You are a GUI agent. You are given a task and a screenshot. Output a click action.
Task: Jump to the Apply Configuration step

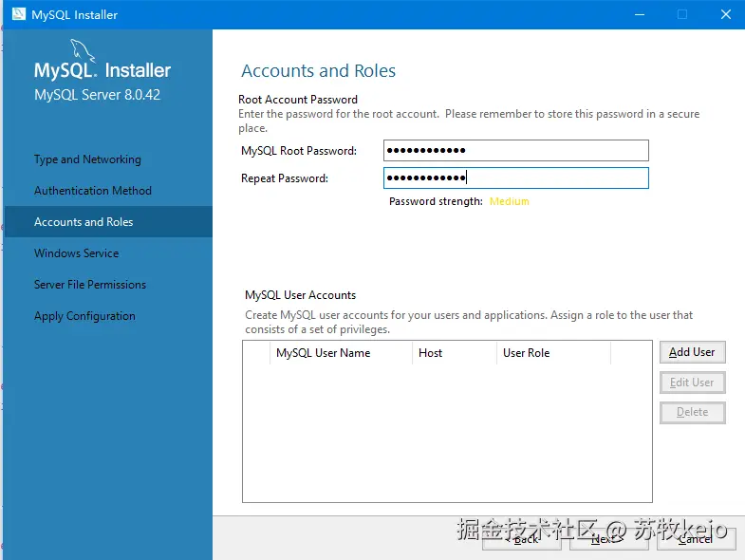(x=84, y=316)
